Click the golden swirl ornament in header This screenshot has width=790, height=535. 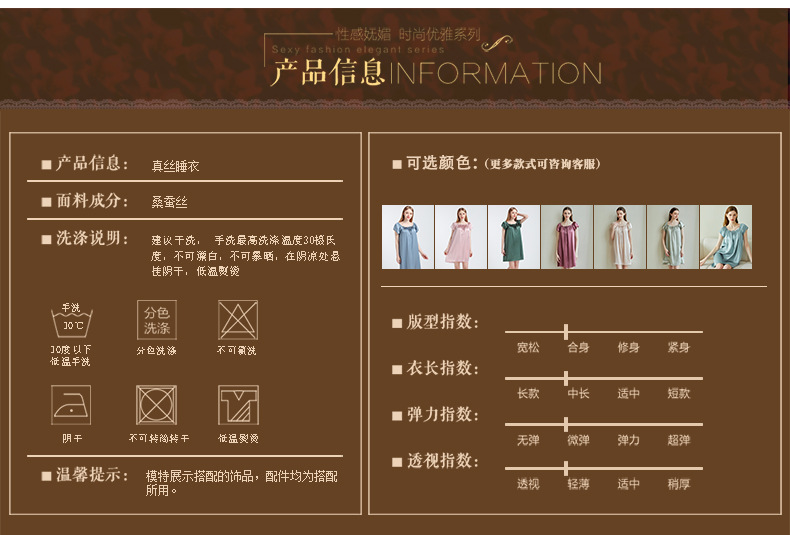click(497, 43)
